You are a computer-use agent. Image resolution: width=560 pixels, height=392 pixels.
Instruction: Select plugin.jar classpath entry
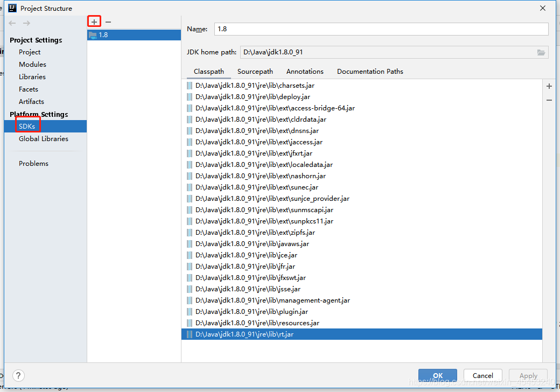tap(362, 312)
